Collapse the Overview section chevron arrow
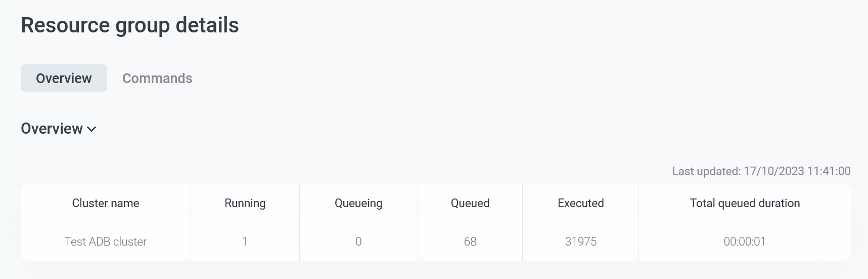 pyautogui.click(x=92, y=129)
